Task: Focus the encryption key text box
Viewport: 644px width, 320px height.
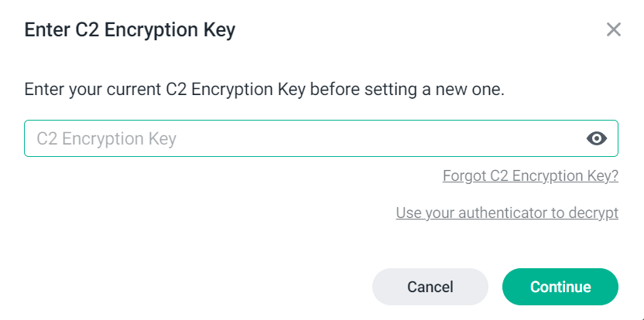Action: tap(321, 138)
